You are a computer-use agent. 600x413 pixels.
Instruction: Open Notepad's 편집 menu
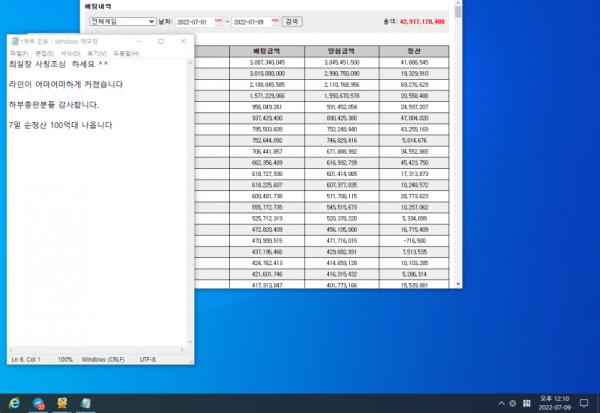[x=44, y=52]
